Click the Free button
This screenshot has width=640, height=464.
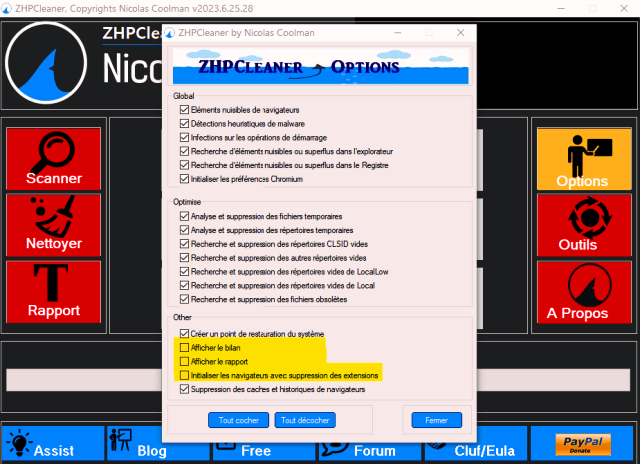[264, 450]
